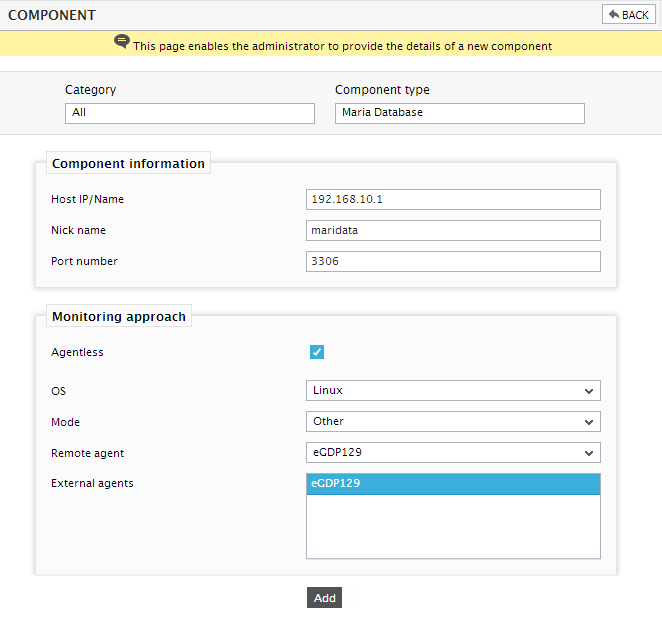Click the Add button
Image resolution: width=662 pixels, height=617 pixels.
point(324,598)
